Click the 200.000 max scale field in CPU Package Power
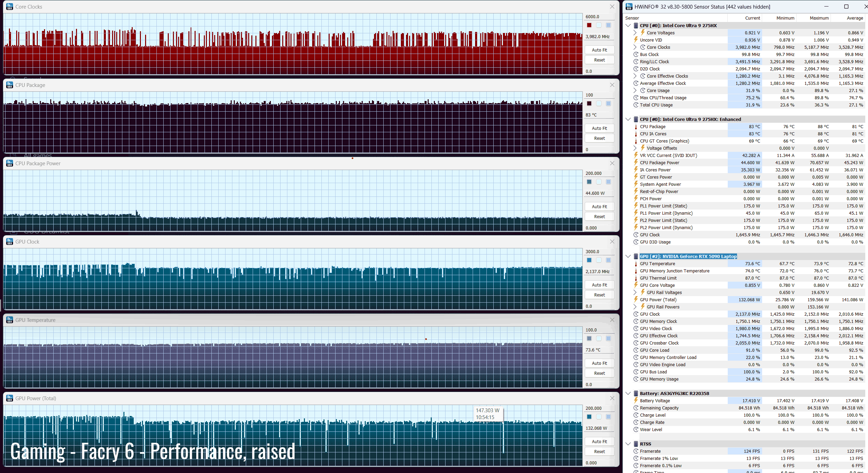The width and height of the screenshot is (868, 473). tap(599, 173)
